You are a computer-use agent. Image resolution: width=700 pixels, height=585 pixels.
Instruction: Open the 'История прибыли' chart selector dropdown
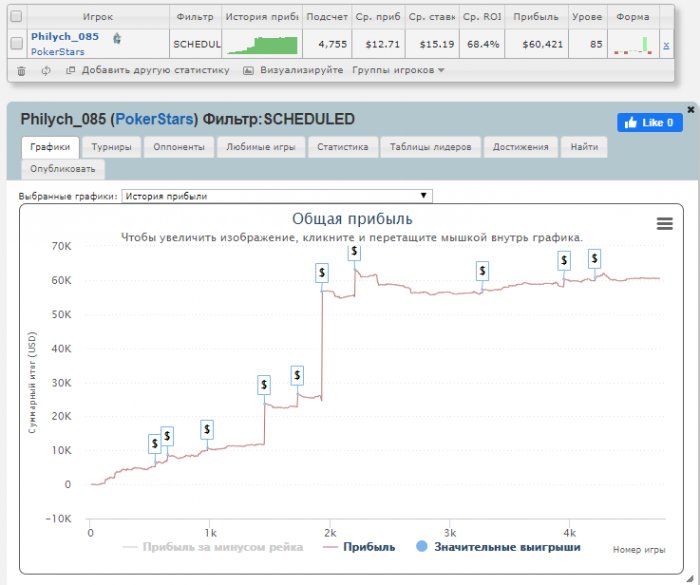[277, 196]
